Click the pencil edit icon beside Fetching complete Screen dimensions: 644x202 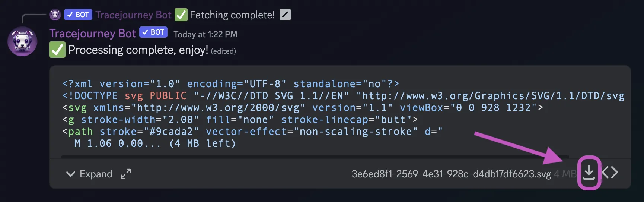click(285, 15)
